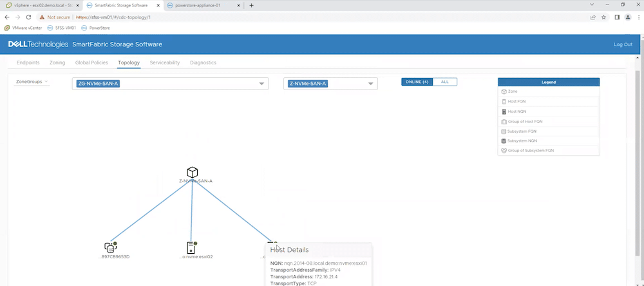Click the Zone icon in the legend
The image size is (644, 286).
[504, 91]
